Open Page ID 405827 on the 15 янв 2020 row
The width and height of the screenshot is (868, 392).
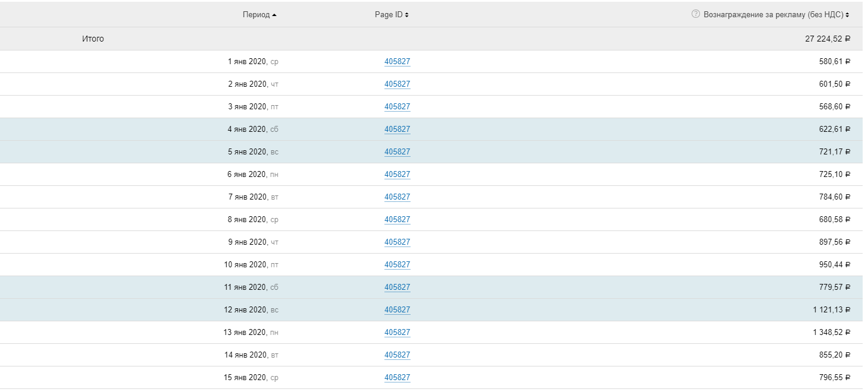point(397,378)
